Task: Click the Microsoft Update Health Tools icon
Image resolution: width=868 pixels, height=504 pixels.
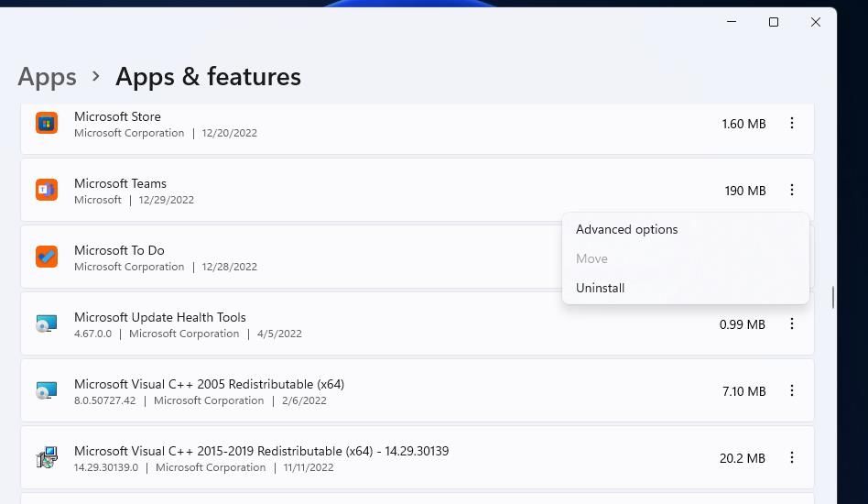Action: point(47,324)
